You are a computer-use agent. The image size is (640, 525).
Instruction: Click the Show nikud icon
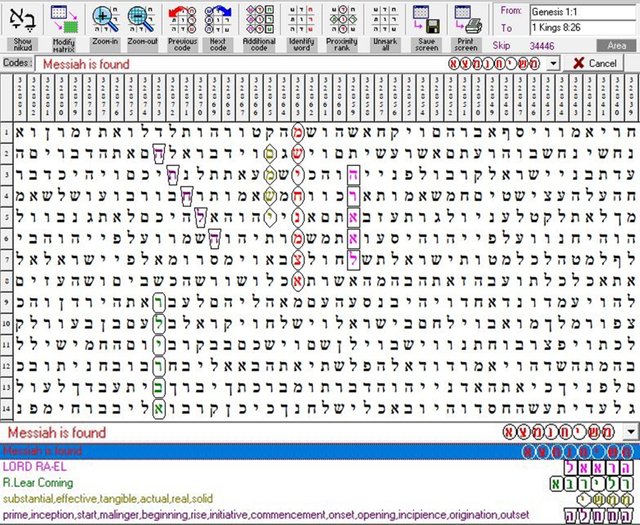[x=22, y=20]
